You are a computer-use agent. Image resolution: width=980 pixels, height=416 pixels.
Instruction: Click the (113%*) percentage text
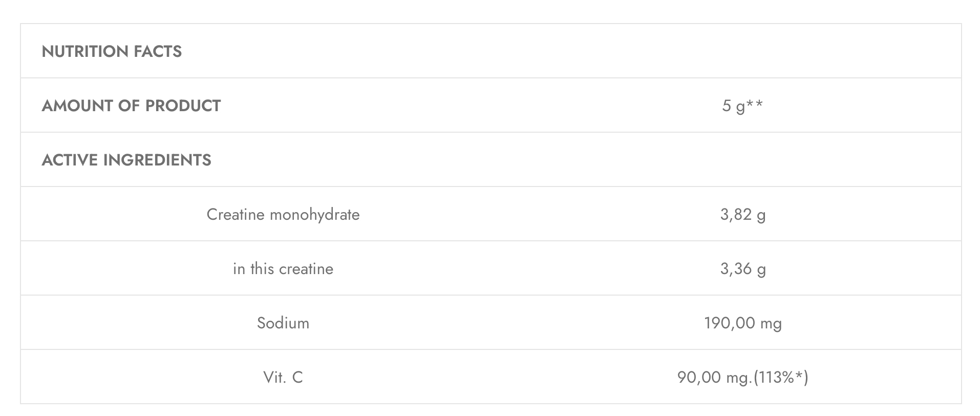[781, 378]
